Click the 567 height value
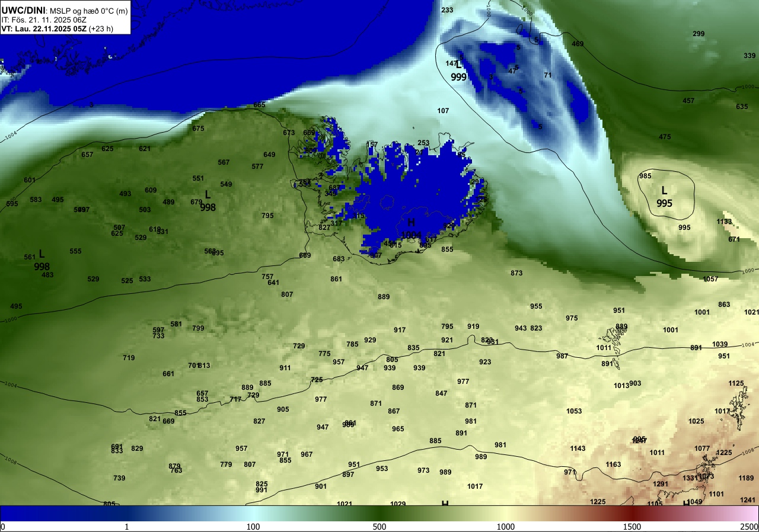Screen dimensions: 759x532 coord(224,162)
